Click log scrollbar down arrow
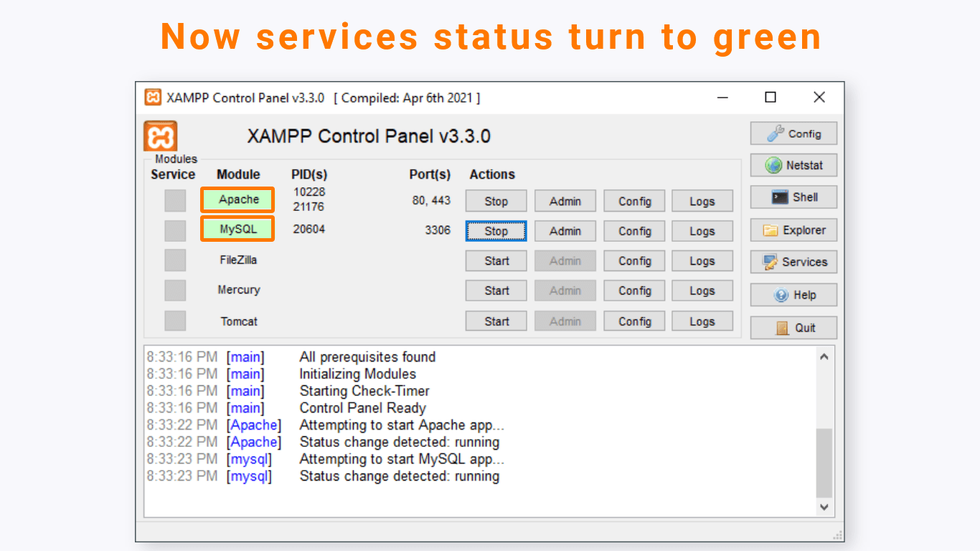The height and width of the screenshot is (551, 980). point(824,507)
